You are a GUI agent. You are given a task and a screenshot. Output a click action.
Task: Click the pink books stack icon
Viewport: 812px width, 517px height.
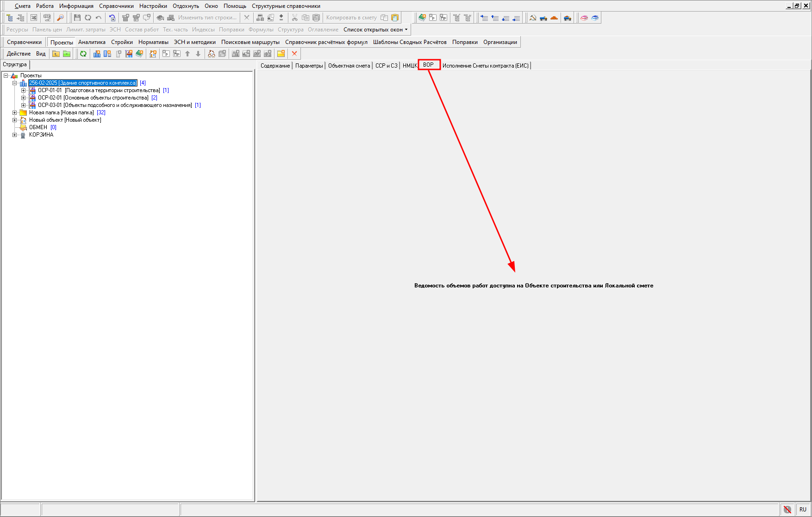584,18
